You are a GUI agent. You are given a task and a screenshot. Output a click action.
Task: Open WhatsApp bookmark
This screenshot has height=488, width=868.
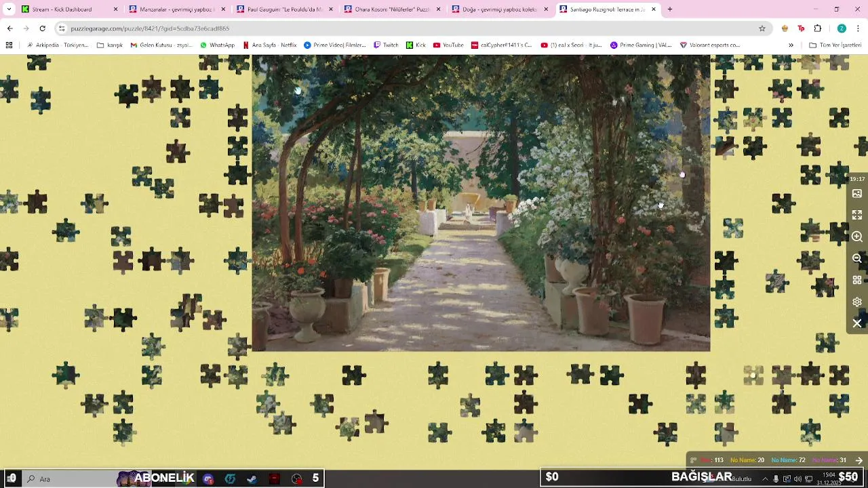click(x=217, y=45)
